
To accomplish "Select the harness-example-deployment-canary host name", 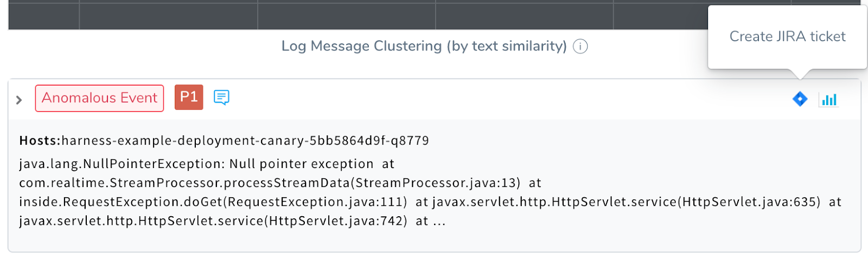I will coord(245,141).
